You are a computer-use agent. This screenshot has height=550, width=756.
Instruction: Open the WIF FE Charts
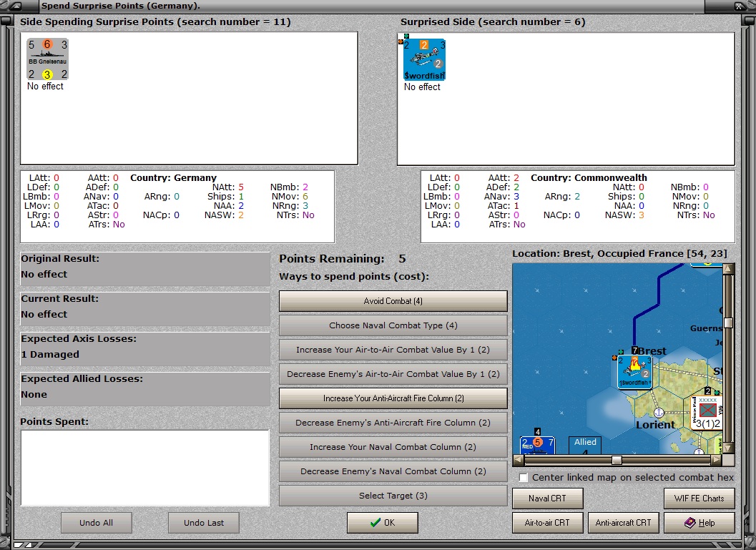(699, 499)
